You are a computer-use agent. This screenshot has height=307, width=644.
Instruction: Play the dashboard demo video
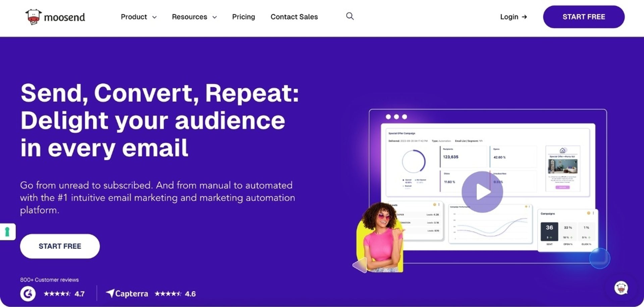coord(482,192)
